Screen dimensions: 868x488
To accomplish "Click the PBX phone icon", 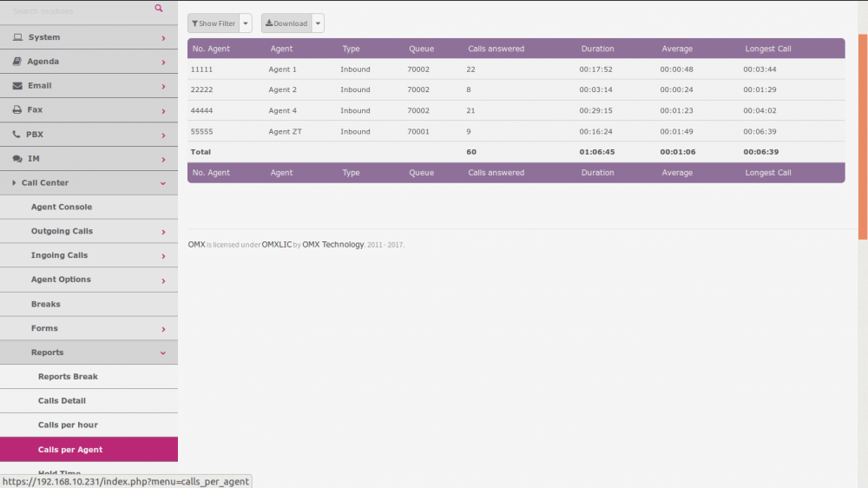I will [x=17, y=135].
